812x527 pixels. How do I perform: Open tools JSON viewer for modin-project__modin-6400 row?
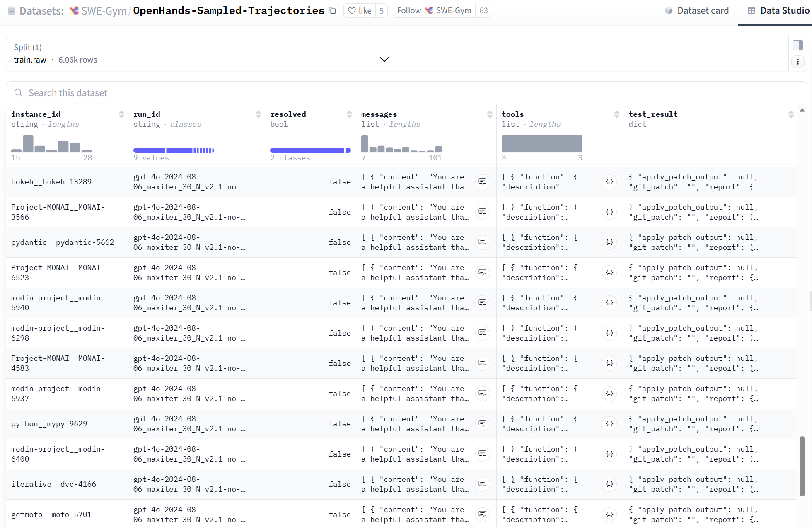click(x=609, y=454)
